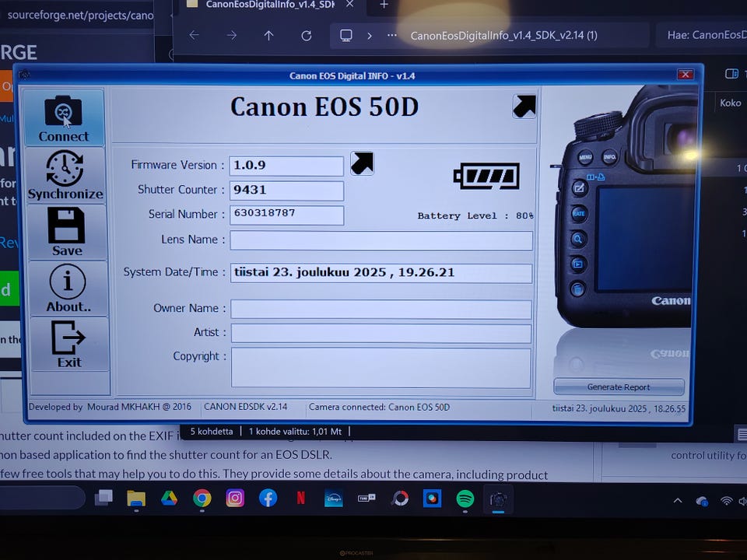Image resolution: width=747 pixels, height=560 pixels.
Task: Click 'CANON EDSDK v2.14' status text
Action: (x=246, y=407)
